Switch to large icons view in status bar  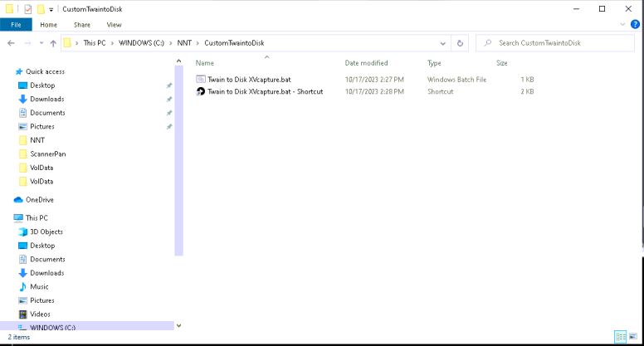(x=633, y=337)
